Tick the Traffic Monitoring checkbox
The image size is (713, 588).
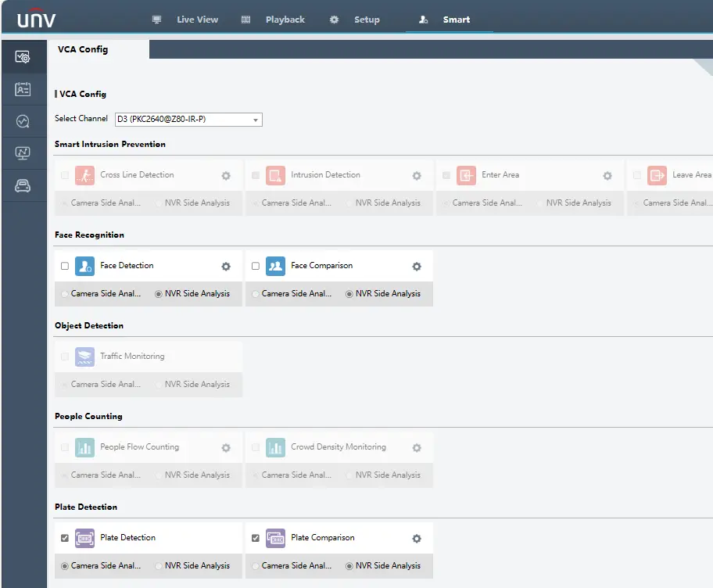tap(65, 357)
